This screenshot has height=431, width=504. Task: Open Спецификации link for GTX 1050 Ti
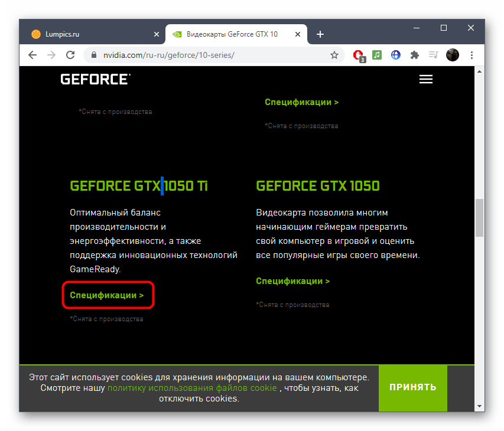[107, 295]
